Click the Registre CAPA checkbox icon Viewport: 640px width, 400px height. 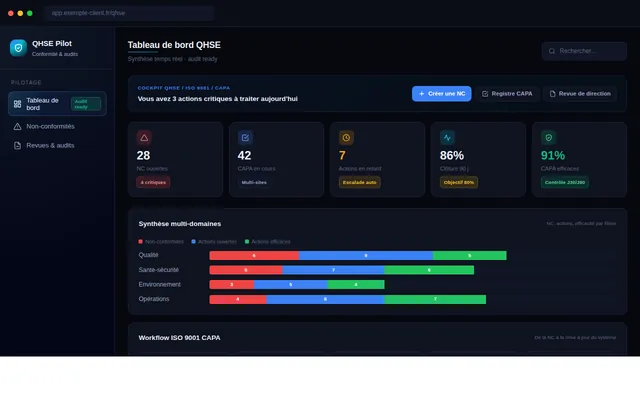pyautogui.click(x=485, y=94)
